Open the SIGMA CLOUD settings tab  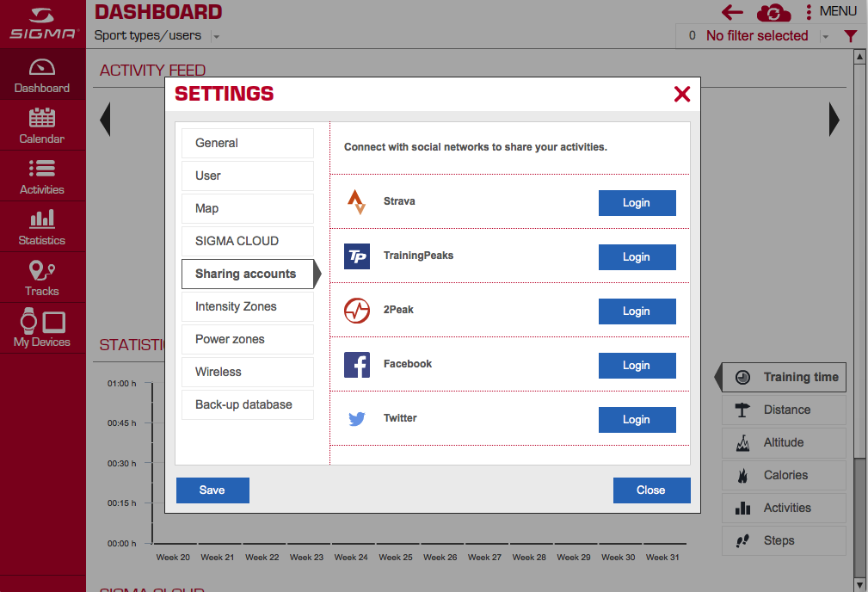(248, 242)
